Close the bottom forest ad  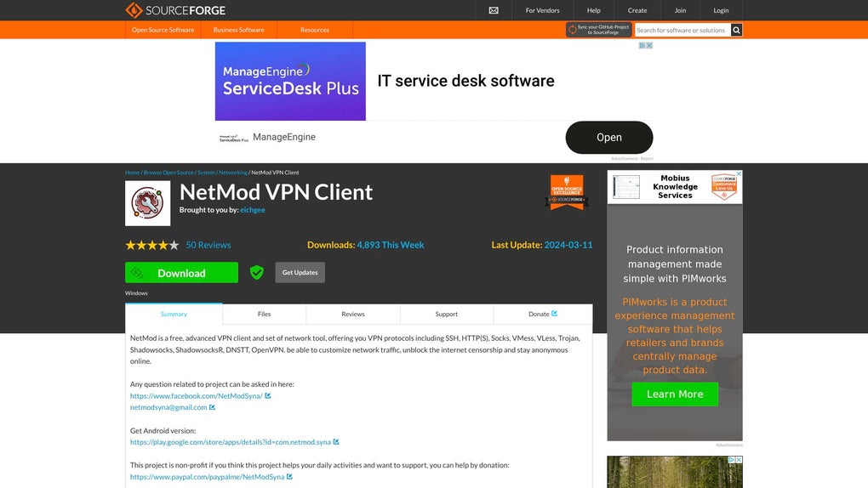(x=739, y=460)
